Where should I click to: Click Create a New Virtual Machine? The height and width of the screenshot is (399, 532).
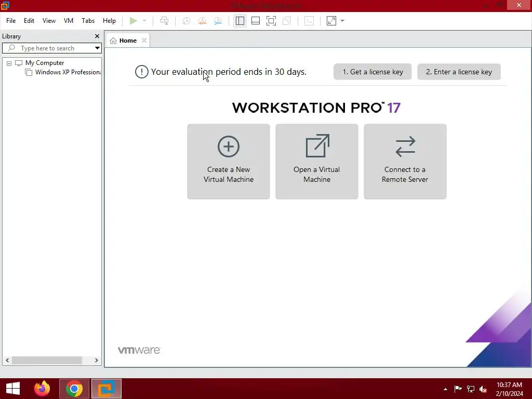click(229, 162)
